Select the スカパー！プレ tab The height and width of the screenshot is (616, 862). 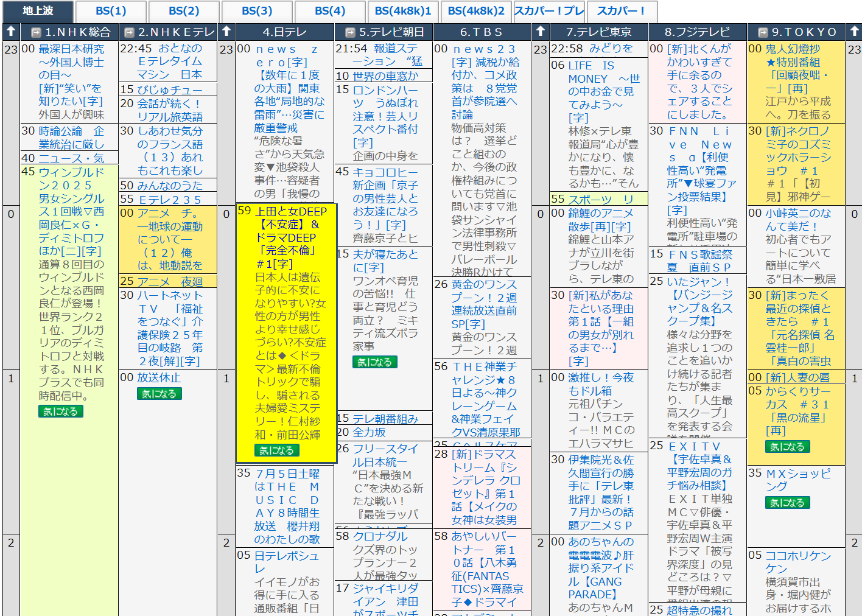(549, 11)
